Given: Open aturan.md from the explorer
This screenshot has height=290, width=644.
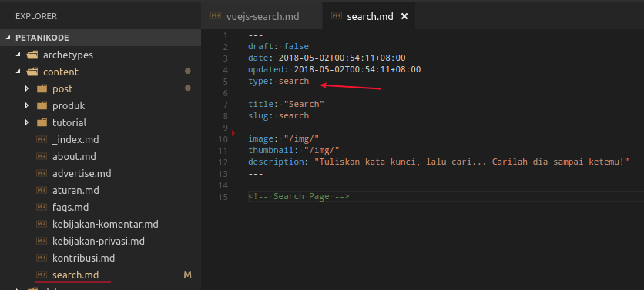Looking at the screenshot, I should tap(75, 190).
